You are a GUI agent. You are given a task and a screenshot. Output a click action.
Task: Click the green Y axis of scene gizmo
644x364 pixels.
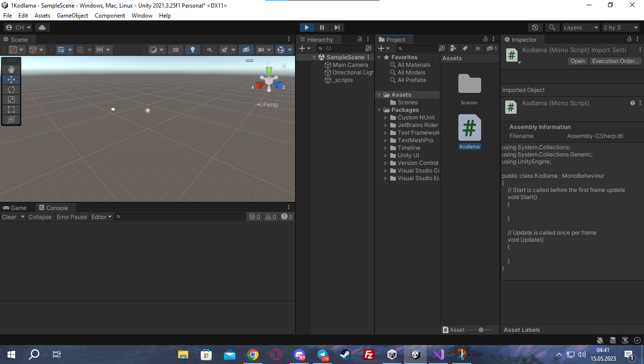tap(269, 71)
